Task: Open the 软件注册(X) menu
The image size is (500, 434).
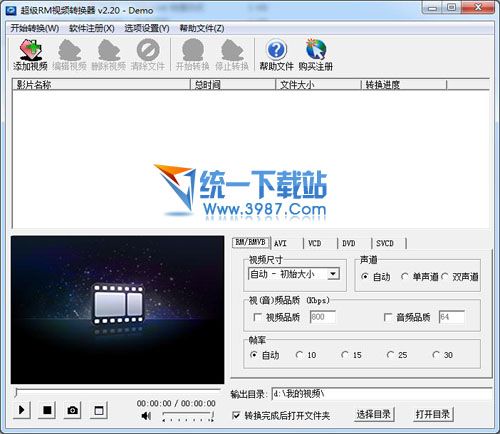Action: click(x=92, y=28)
